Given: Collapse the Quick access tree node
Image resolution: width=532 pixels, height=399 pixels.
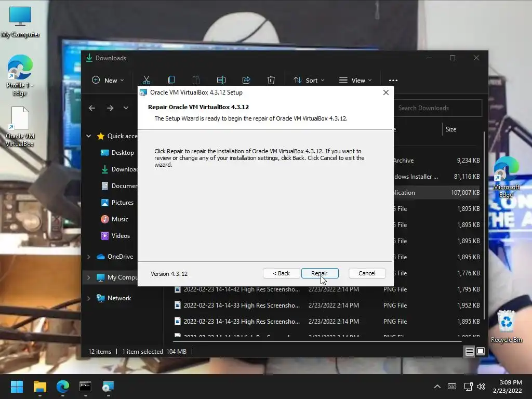Looking at the screenshot, I should point(88,136).
